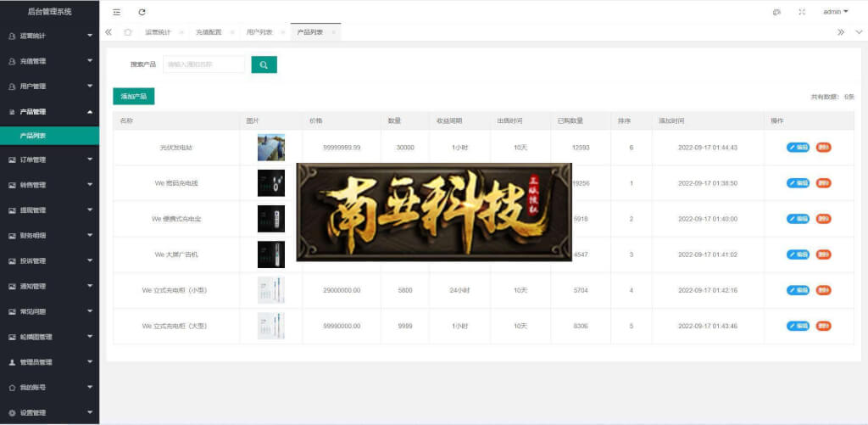Expand the 通知管理 menu arrow
Image resolution: width=868 pixels, height=425 pixels.
(90, 286)
